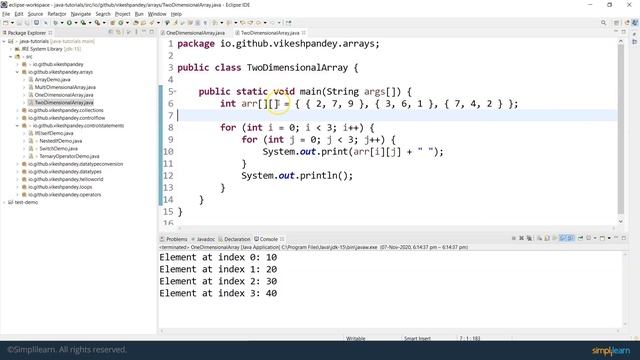Open the Run button dropdown arrow
The width and height of the screenshot is (640, 360).
coord(76,23)
